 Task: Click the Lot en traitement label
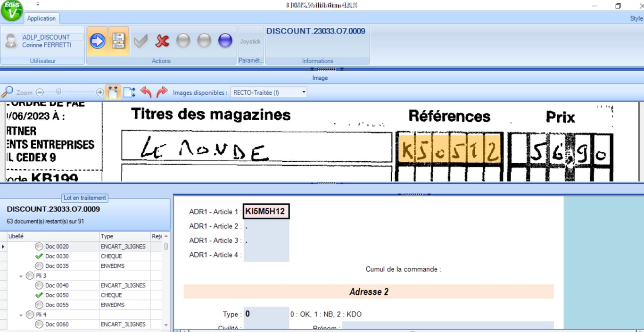(x=85, y=198)
